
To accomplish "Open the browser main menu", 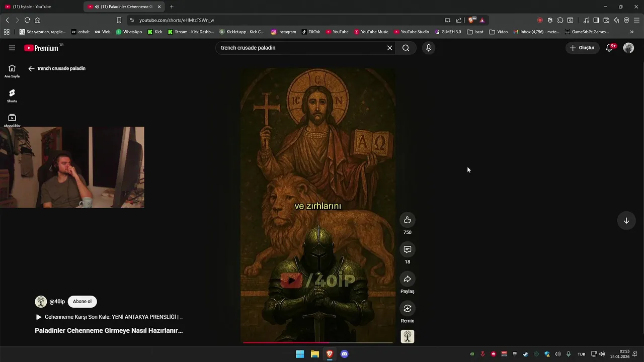I will click(636, 20).
